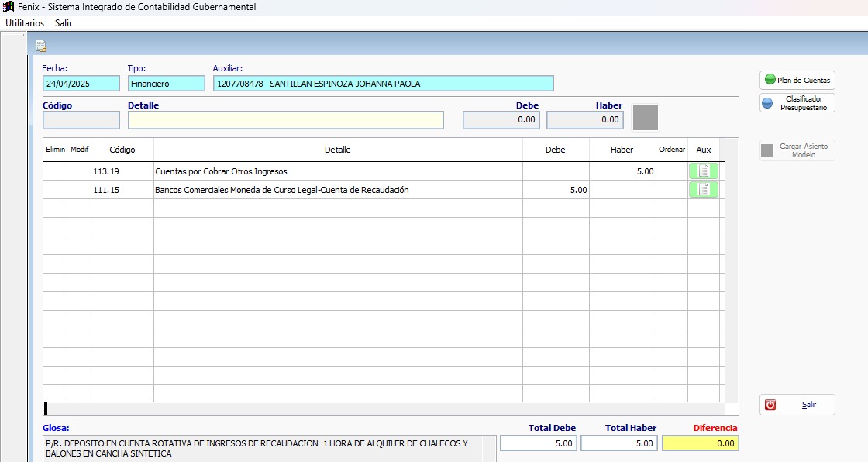The image size is (868, 462).
Task: Click Cargar Asiento Modelo button
Action: [797, 150]
